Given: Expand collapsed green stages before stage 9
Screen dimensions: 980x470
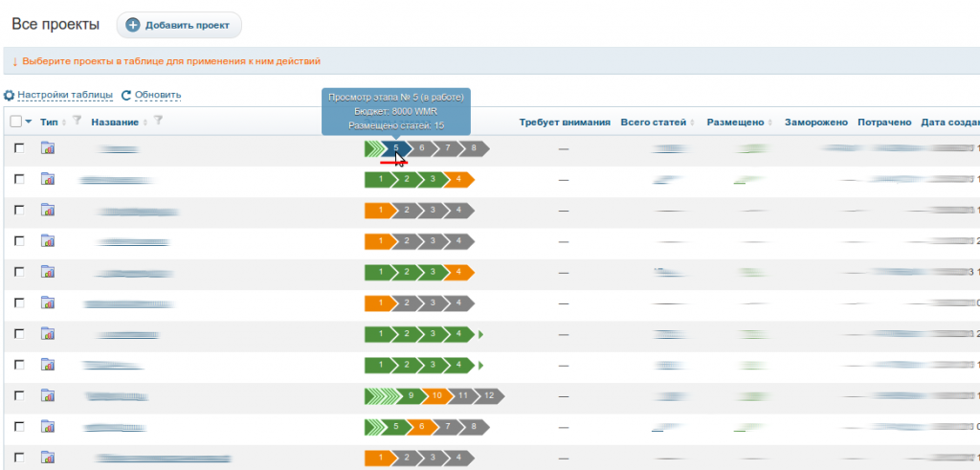Looking at the screenshot, I should tap(382, 395).
